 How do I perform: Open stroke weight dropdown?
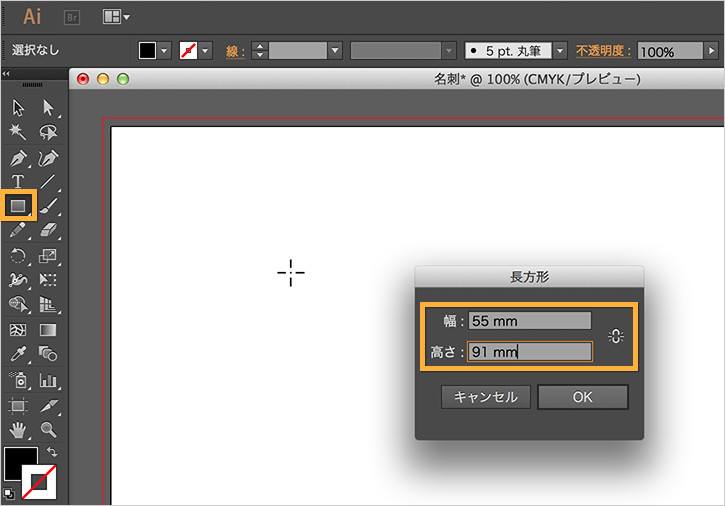335,50
